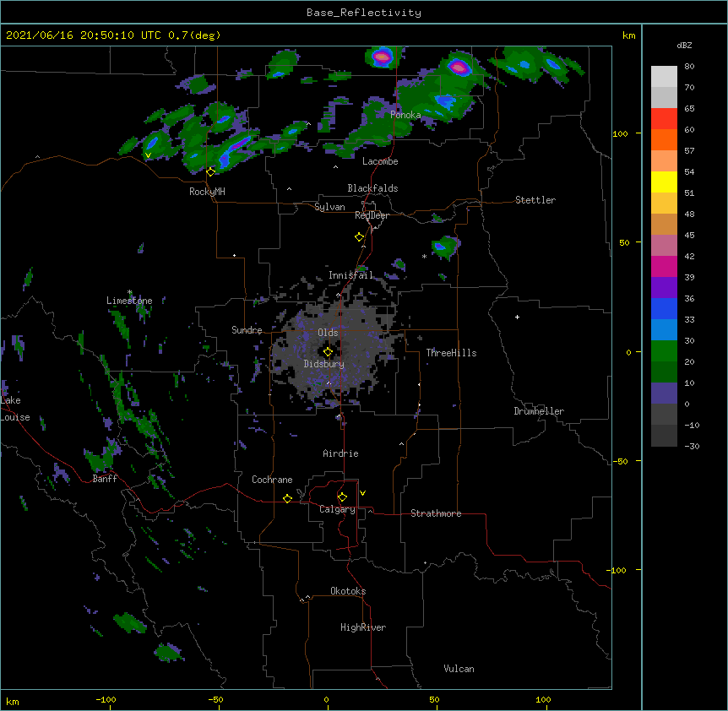The height and width of the screenshot is (711, 728).
Task: Click the Sundre city label
Action: click(247, 330)
